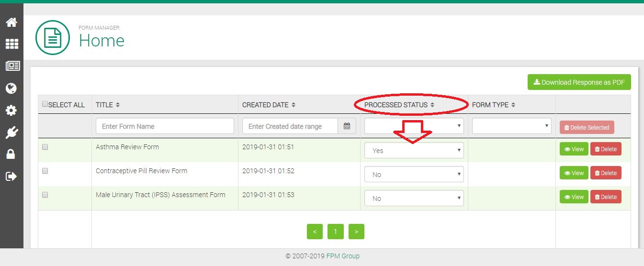Open the settings gear icon in the sidebar
The height and width of the screenshot is (266, 644).
tap(11, 111)
